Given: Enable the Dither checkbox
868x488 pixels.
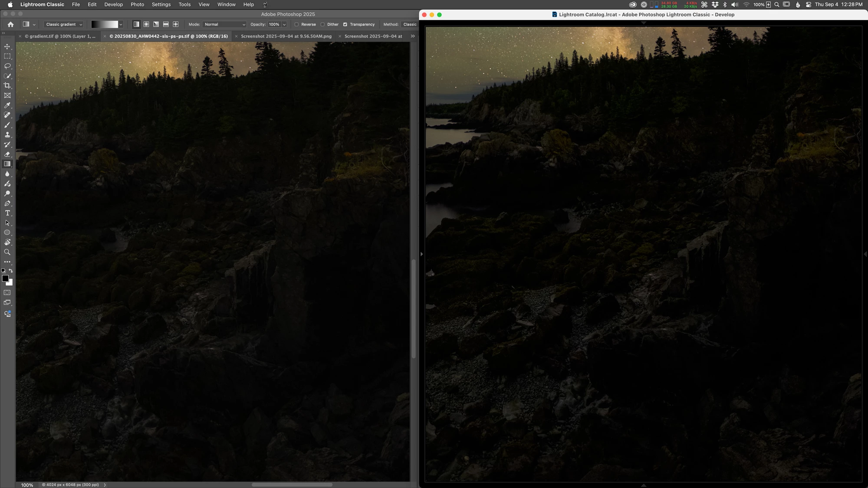Looking at the screenshot, I should click(x=322, y=24).
